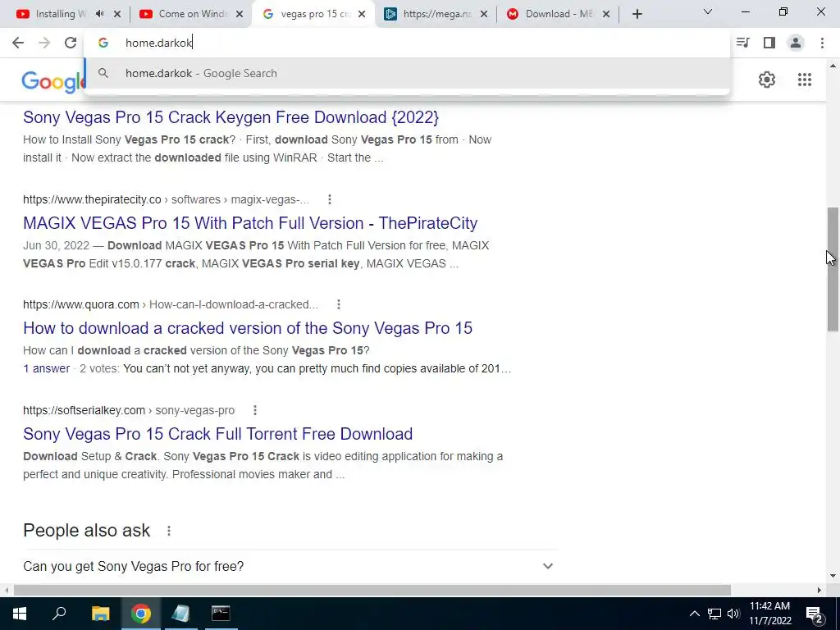Open the notification center icon
The width and height of the screenshot is (840, 630).
(815, 614)
